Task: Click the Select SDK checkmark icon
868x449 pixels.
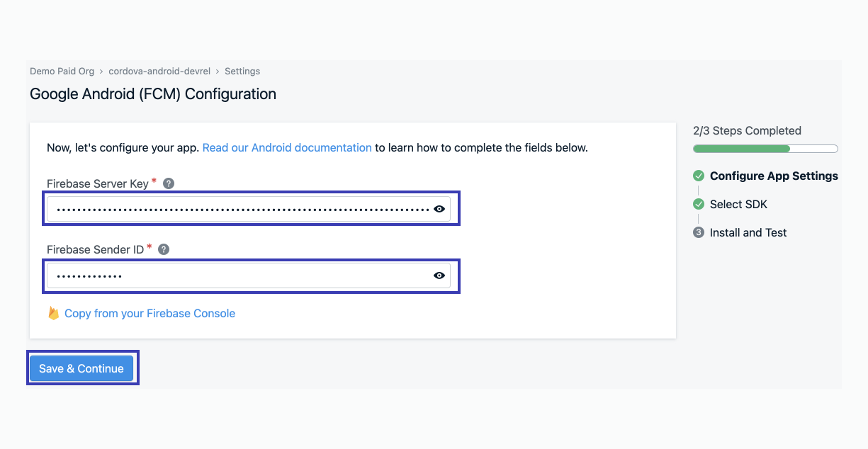Action: pos(698,204)
